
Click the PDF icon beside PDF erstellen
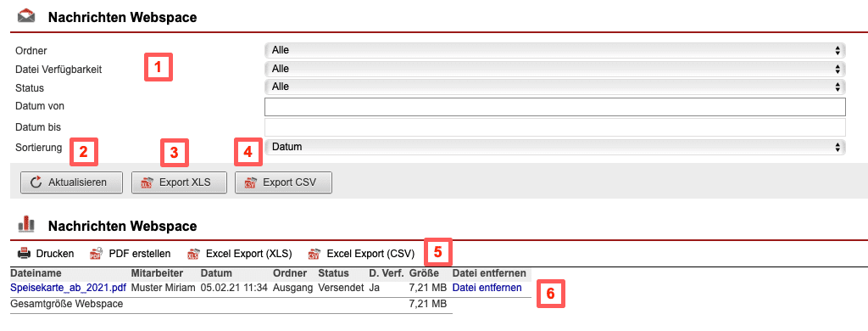click(97, 254)
